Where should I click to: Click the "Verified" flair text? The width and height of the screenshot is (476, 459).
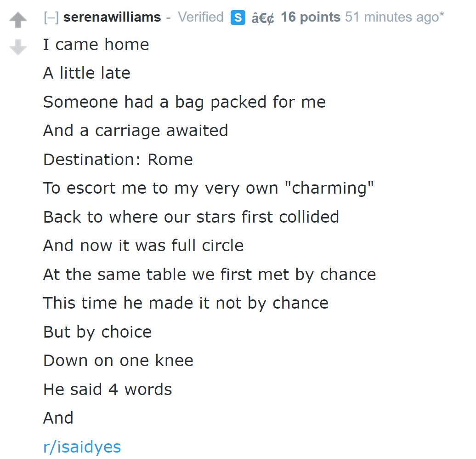(x=200, y=17)
